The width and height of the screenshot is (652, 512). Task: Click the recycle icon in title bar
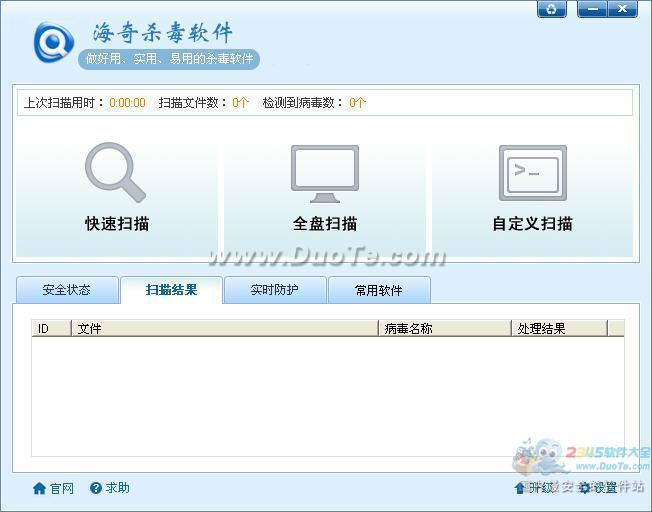[551, 10]
